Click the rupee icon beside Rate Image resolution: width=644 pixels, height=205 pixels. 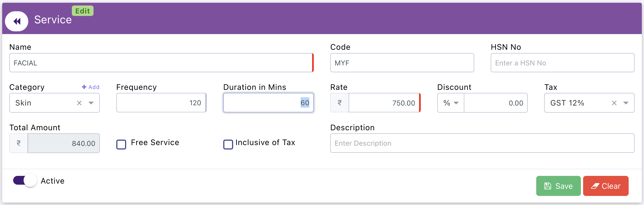(x=340, y=103)
